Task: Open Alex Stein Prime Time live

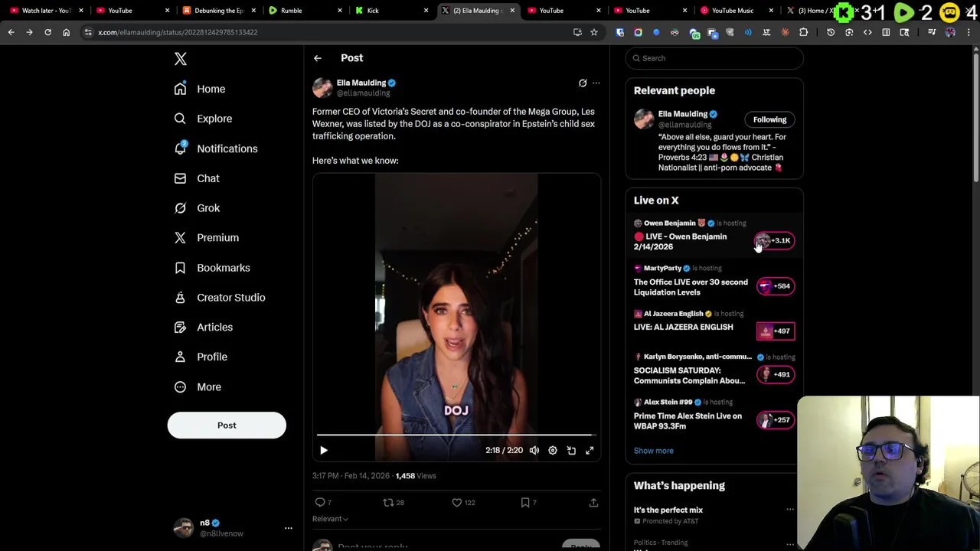Action: coord(714,415)
